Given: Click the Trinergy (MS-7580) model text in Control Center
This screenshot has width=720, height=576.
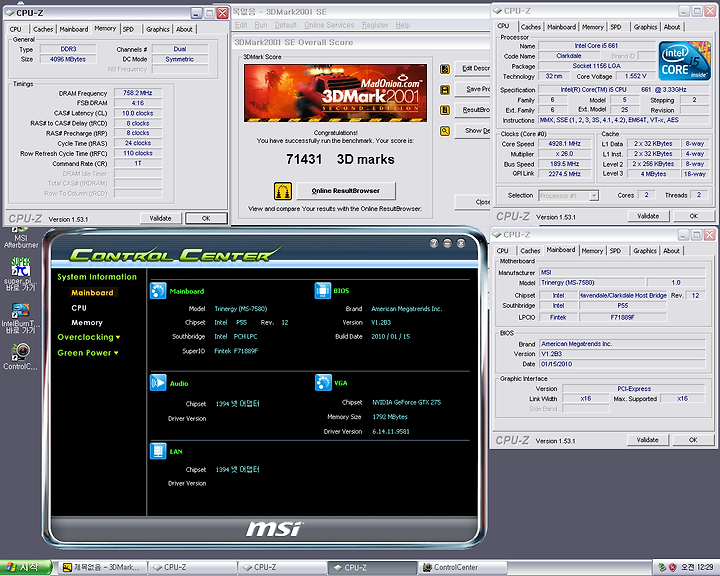Looking at the screenshot, I should pos(241,309).
